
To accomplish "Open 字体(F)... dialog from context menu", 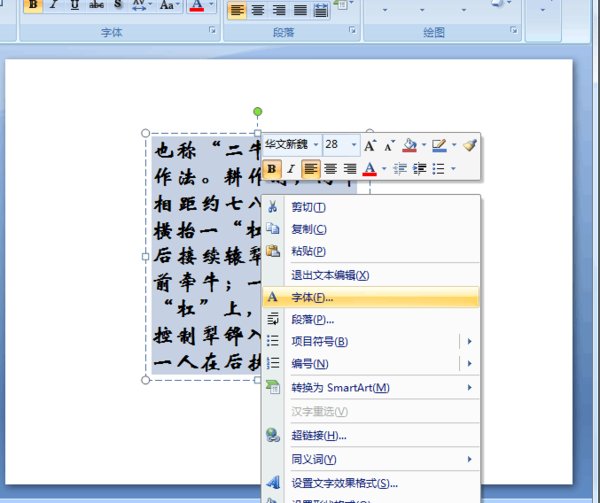I will pyautogui.click(x=371, y=297).
